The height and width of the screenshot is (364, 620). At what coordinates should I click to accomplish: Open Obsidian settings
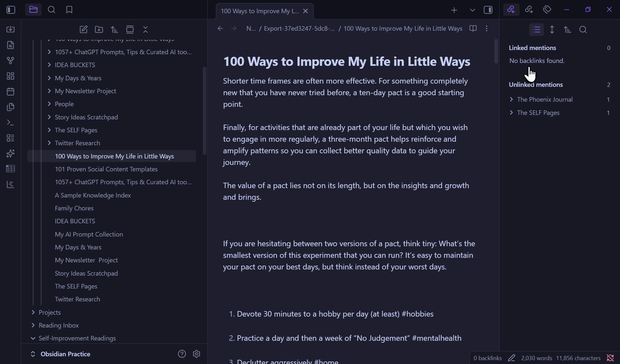196,354
